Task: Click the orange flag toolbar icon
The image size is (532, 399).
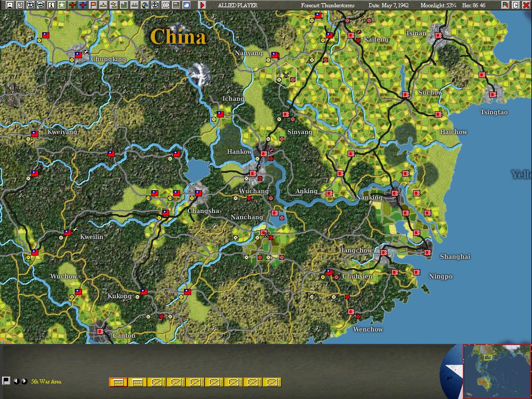Action: click(92, 5)
